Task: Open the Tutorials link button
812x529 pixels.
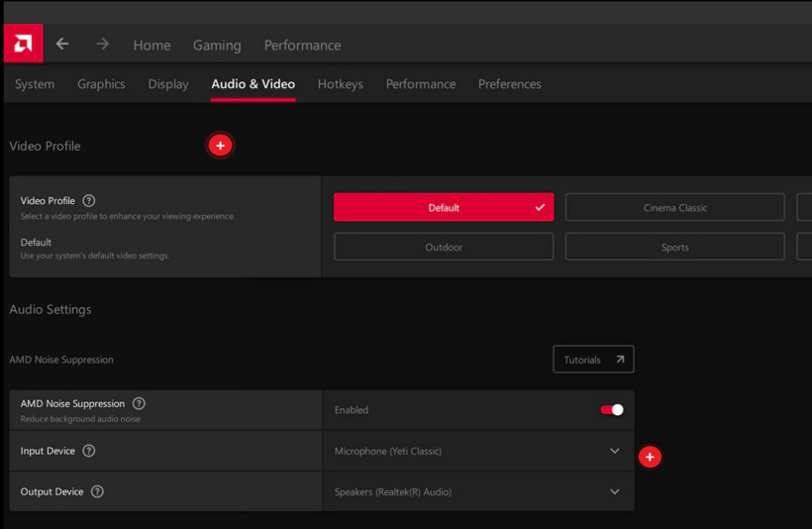Action: click(x=593, y=360)
